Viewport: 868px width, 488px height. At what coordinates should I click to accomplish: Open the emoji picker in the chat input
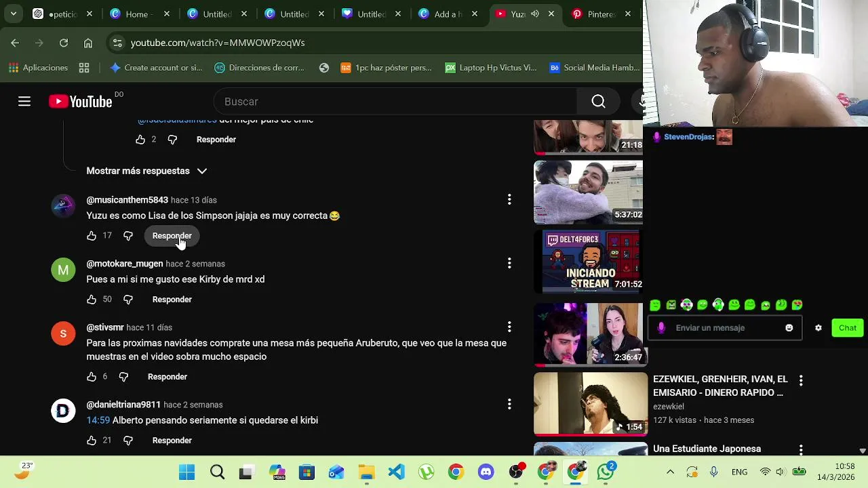point(789,328)
